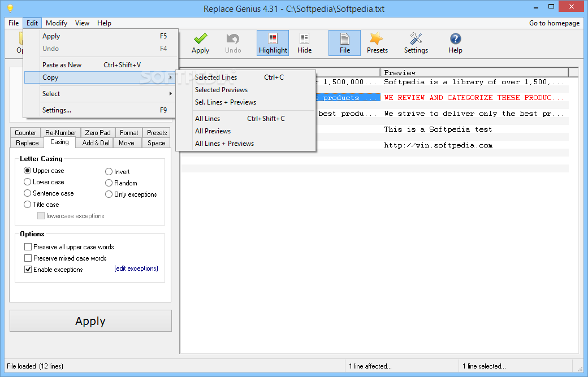
Task: Expand the Copy submenu arrow
Action: point(170,77)
